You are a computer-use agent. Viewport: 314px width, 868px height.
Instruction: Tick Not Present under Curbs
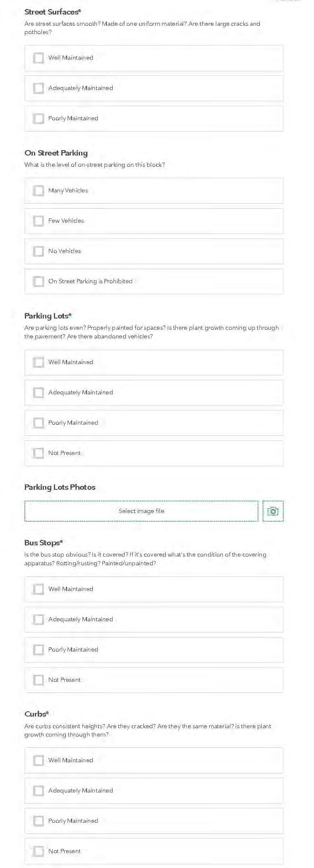pyautogui.click(x=39, y=851)
